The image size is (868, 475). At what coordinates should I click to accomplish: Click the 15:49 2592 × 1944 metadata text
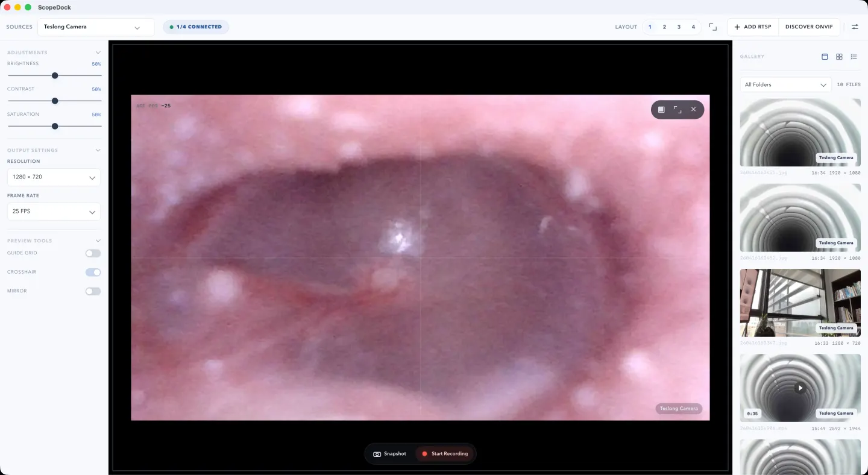click(x=836, y=429)
